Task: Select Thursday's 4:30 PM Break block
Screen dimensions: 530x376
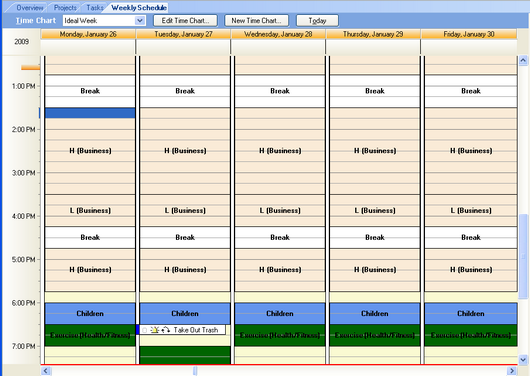Action: [x=375, y=237]
